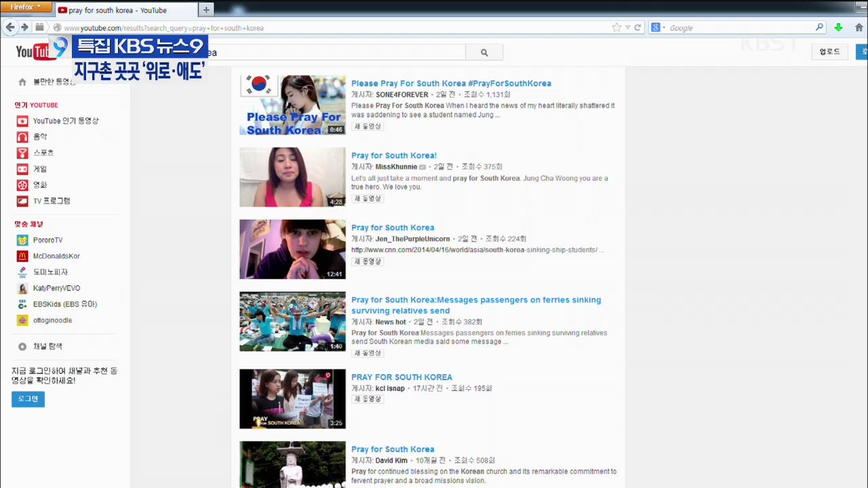868x488 pixels.
Task: Open David Kim's 'Pray for South Korea' link
Action: click(393, 449)
